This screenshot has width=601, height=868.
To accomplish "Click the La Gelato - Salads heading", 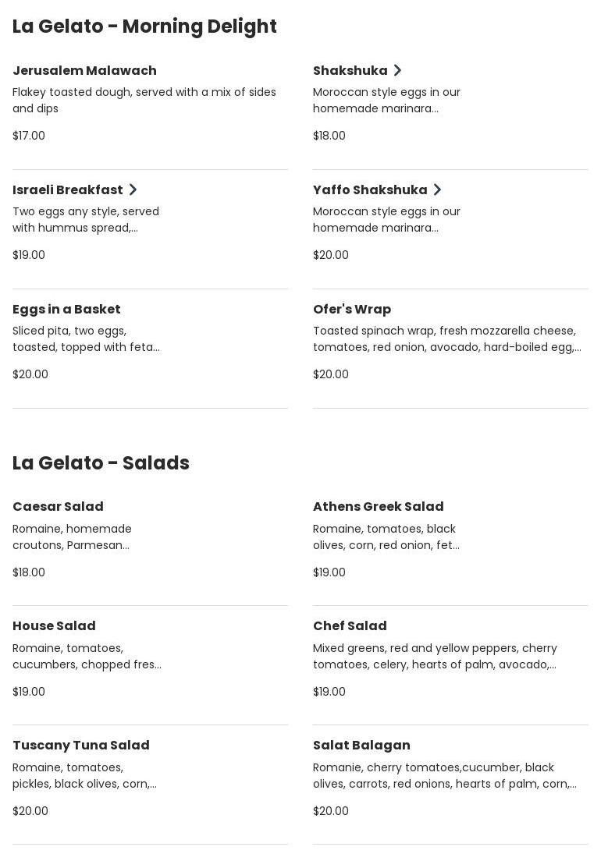I will (101, 463).
